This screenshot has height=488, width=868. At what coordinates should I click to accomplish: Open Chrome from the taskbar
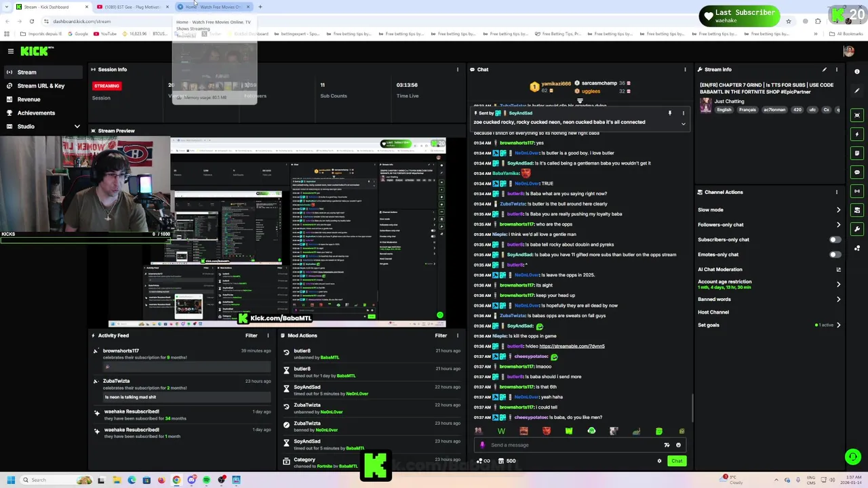[x=176, y=481]
